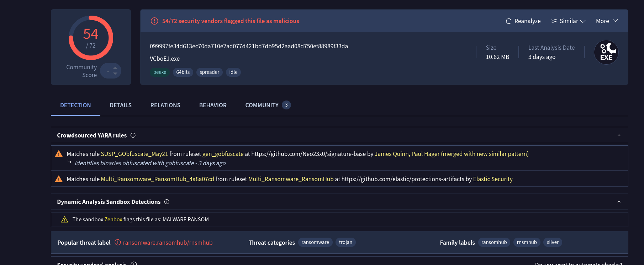Click the red malicious alert icon in banner

154,21
